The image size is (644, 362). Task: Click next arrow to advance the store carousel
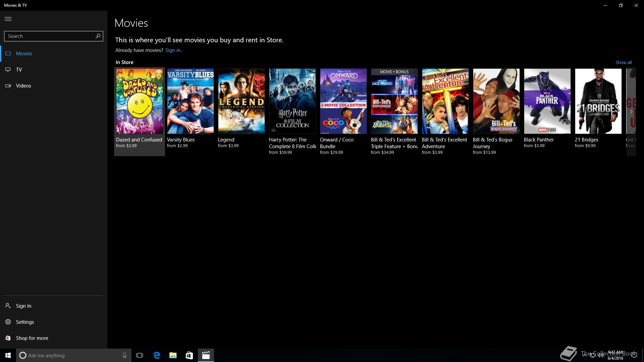pos(631,112)
